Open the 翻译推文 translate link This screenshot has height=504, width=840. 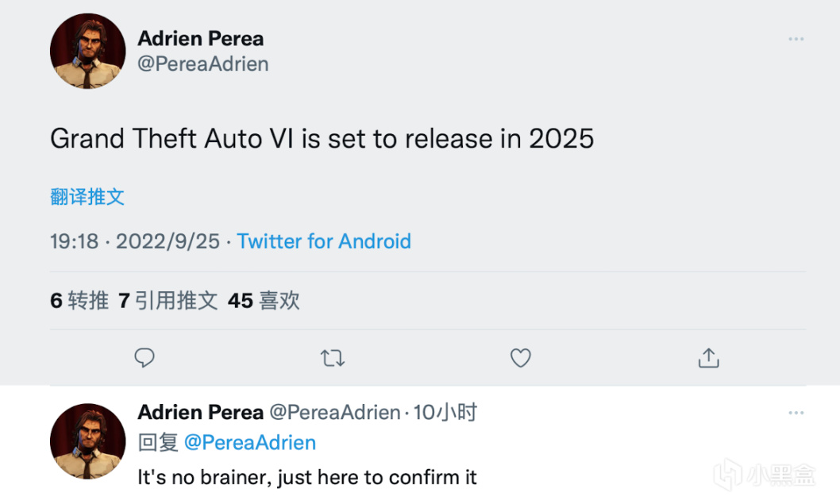[x=86, y=196]
